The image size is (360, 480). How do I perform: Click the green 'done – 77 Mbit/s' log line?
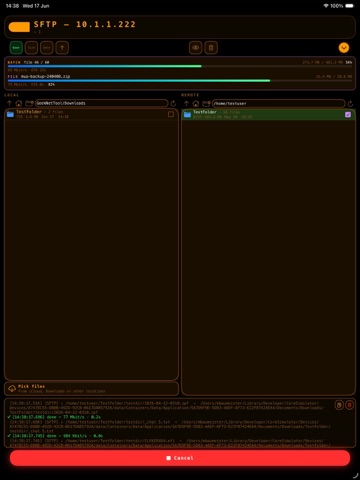[54, 417]
